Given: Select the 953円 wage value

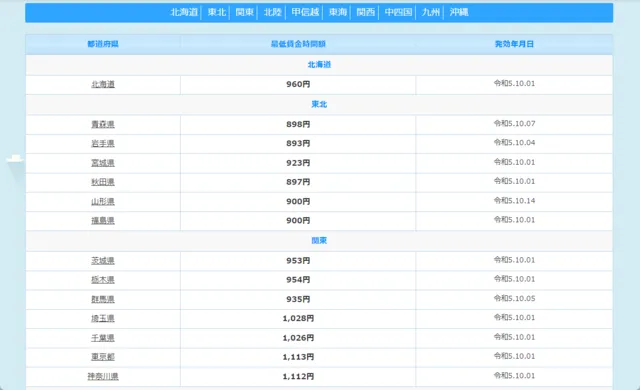Looking at the screenshot, I should (298, 261).
